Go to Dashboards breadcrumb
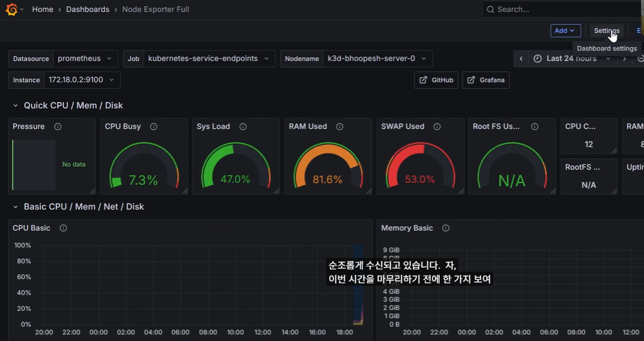 (x=88, y=10)
